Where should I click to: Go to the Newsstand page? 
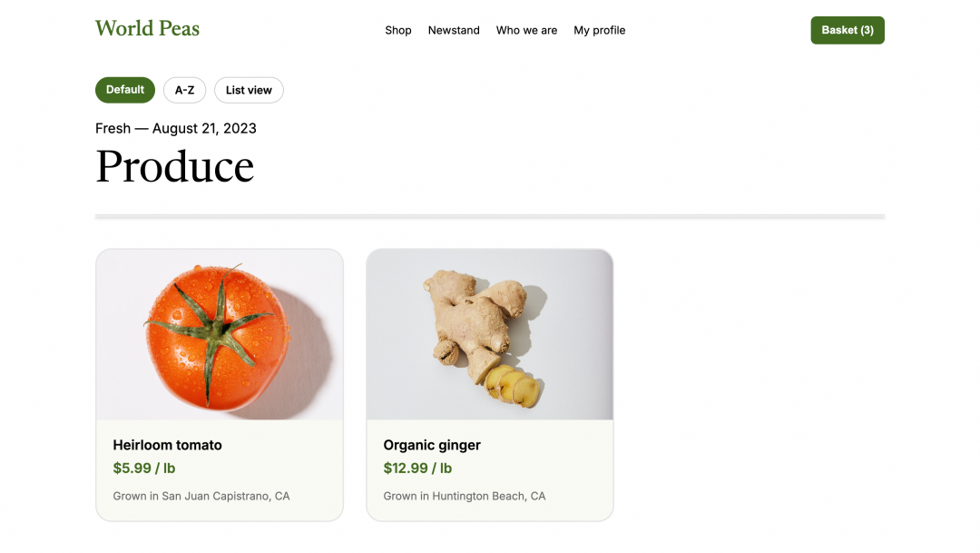pos(454,30)
